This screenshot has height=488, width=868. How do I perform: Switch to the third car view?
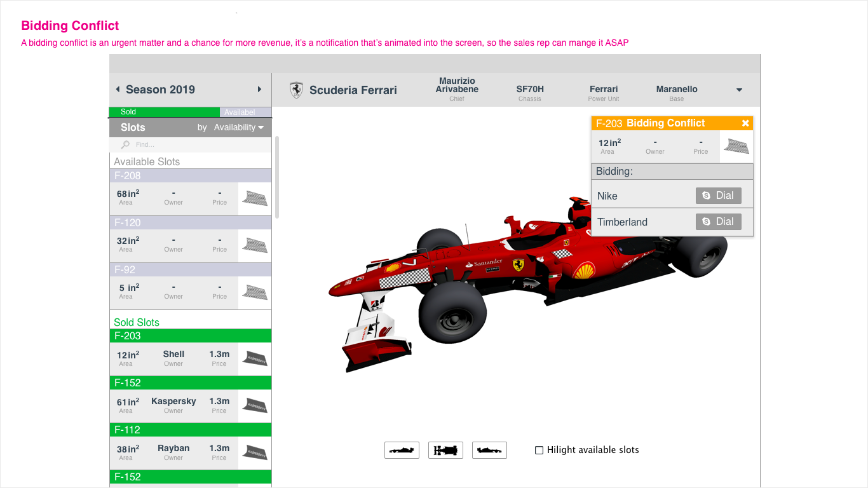click(x=489, y=450)
